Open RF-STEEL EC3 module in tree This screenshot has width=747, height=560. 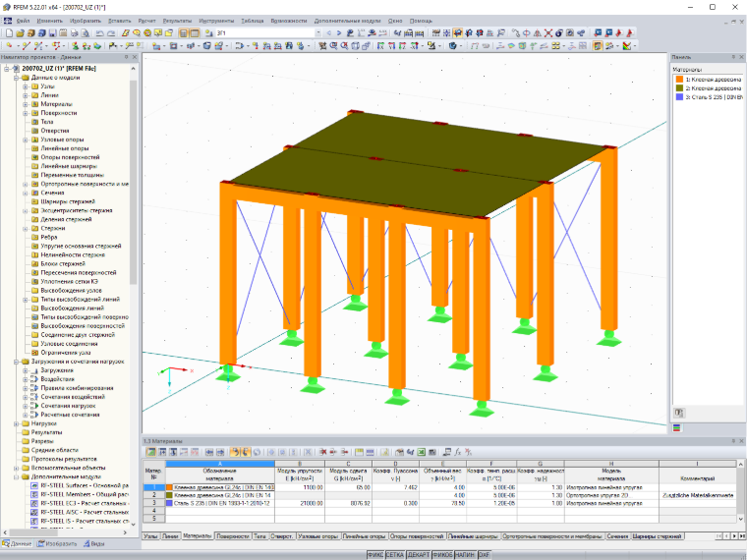[x=85, y=503]
